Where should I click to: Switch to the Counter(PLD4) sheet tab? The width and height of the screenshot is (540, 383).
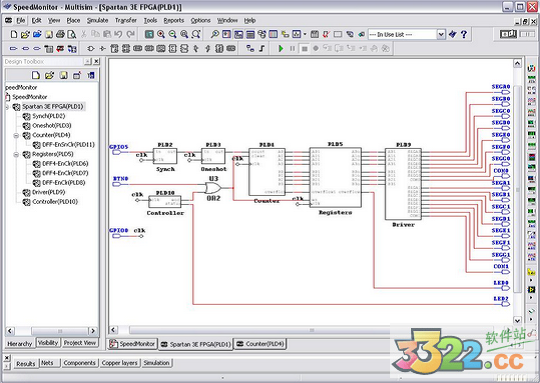(261, 344)
